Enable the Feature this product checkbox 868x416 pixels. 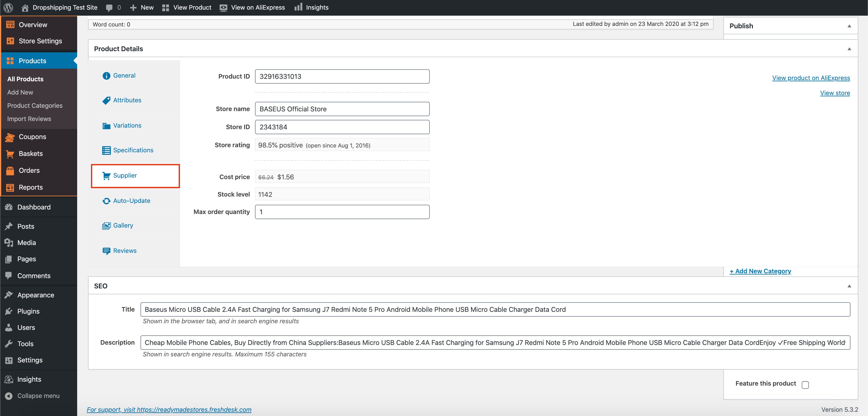coord(805,385)
